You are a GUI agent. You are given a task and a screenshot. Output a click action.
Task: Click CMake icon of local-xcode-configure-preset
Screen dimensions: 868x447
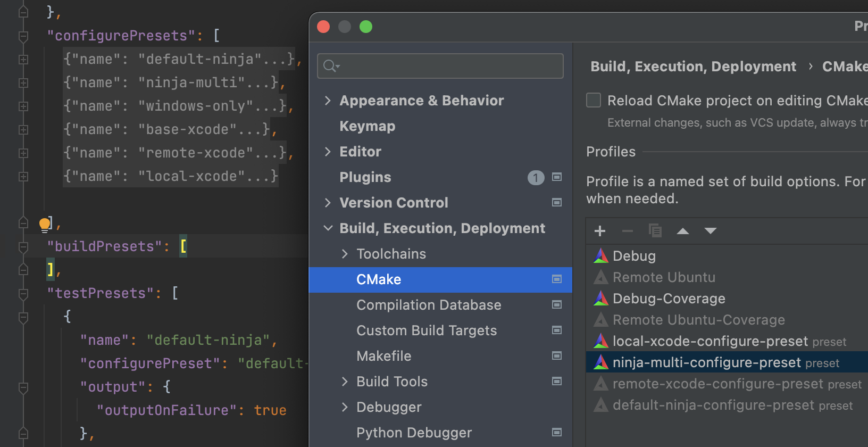601,341
